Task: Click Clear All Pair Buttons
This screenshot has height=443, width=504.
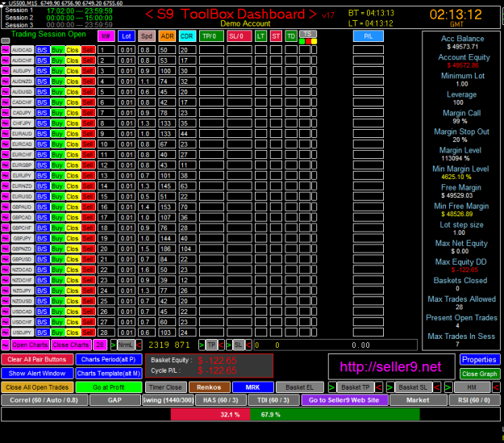Action: click(x=37, y=359)
